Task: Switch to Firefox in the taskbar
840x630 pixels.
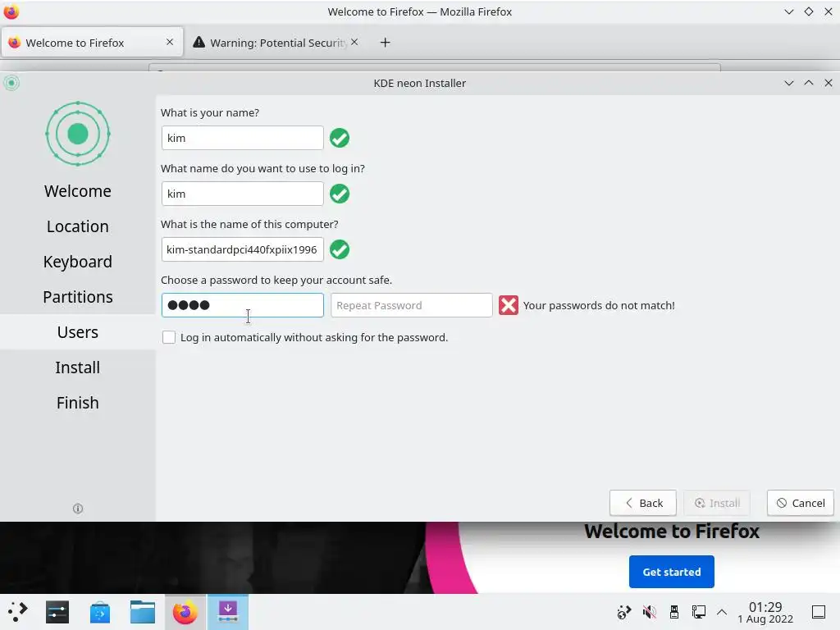Action: (185, 612)
